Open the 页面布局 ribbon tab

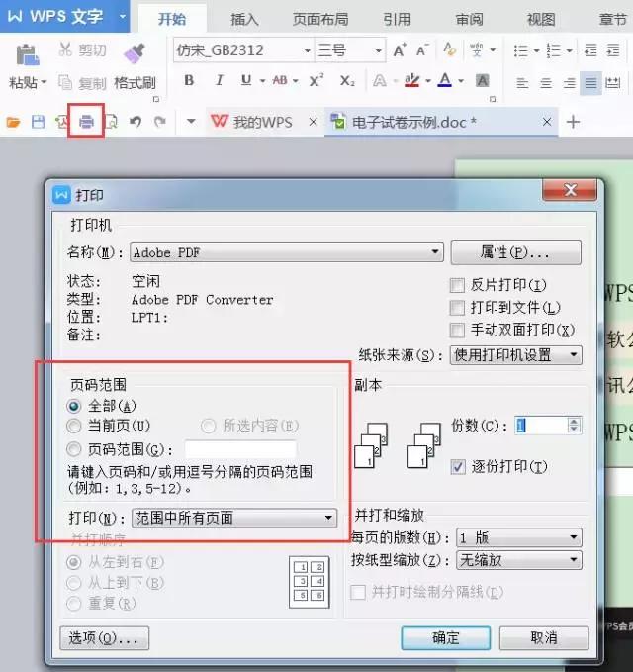tap(320, 19)
